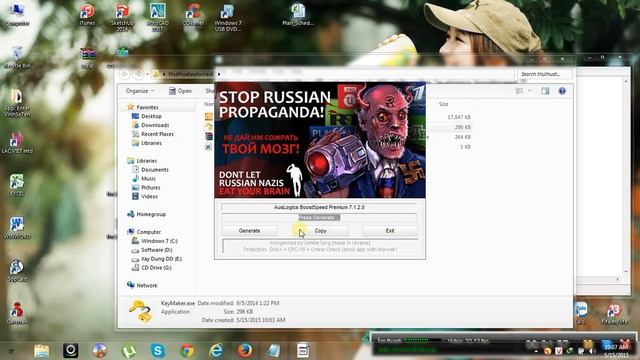Launch Firefox from the taskbar
This screenshot has height=360, width=640.
[245, 351]
